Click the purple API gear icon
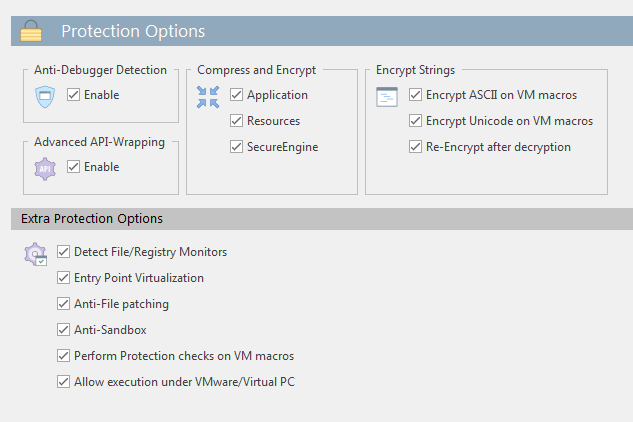Image resolution: width=633 pixels, height=422 pixels. [45, 168]
